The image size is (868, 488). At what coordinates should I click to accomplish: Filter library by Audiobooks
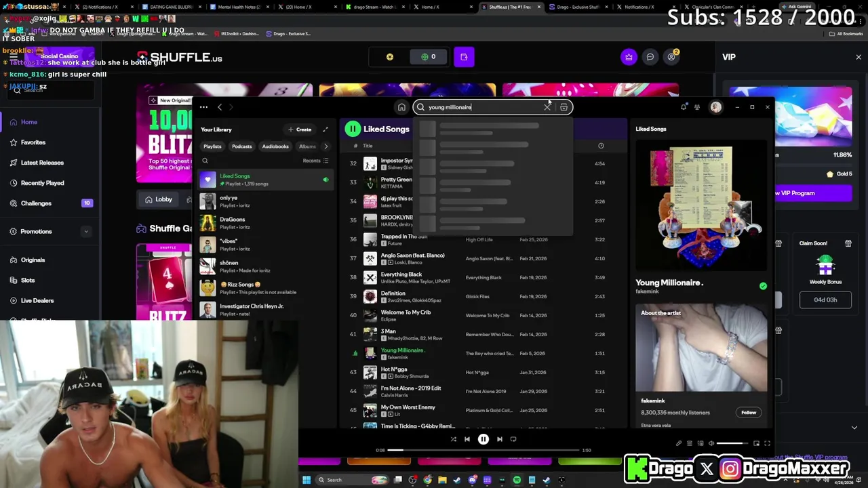tap(275, 146)
